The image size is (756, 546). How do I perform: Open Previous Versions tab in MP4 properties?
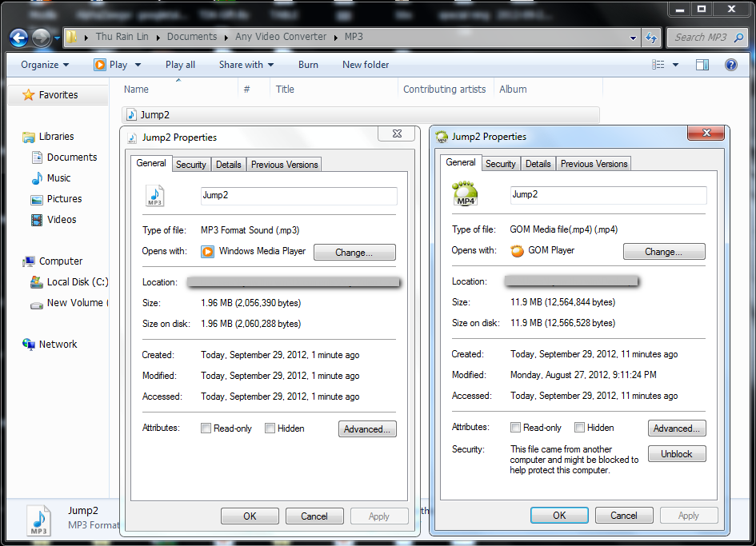click(x=594, y=163)
